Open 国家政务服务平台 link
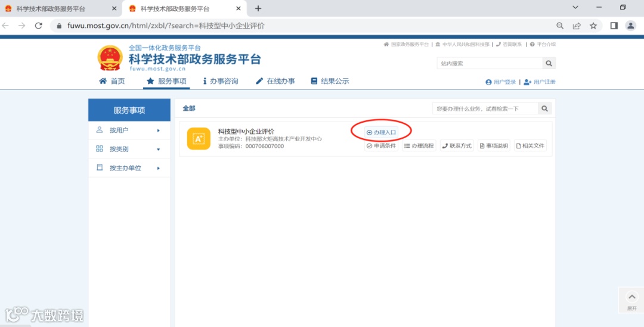This screenshot has height=327, width=644. [x=406, y=44]
